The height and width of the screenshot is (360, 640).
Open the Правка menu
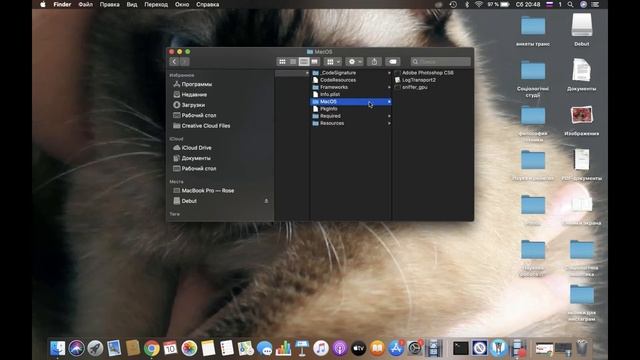pyautogui.click(x=109, y=4)
